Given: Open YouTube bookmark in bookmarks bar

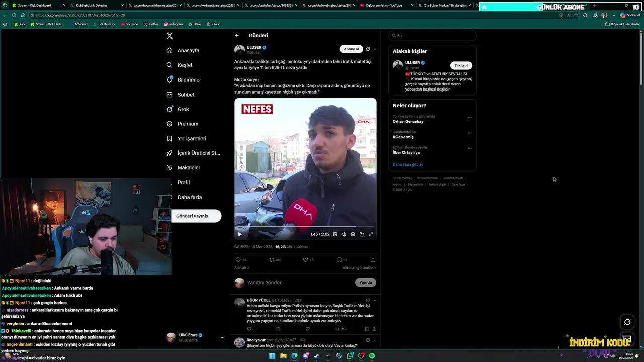Looking at the screenshot, I should 129,24.
